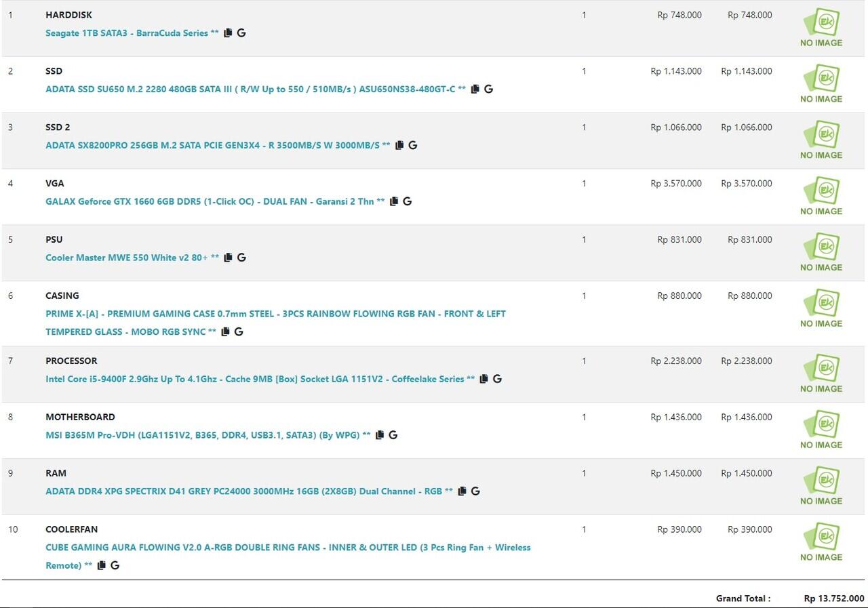The width and height of the screenshot is (868, 608).
Task: Click the MOTHERBOARD row's NO IMAGE thumbnail
Action: (821, 430)
